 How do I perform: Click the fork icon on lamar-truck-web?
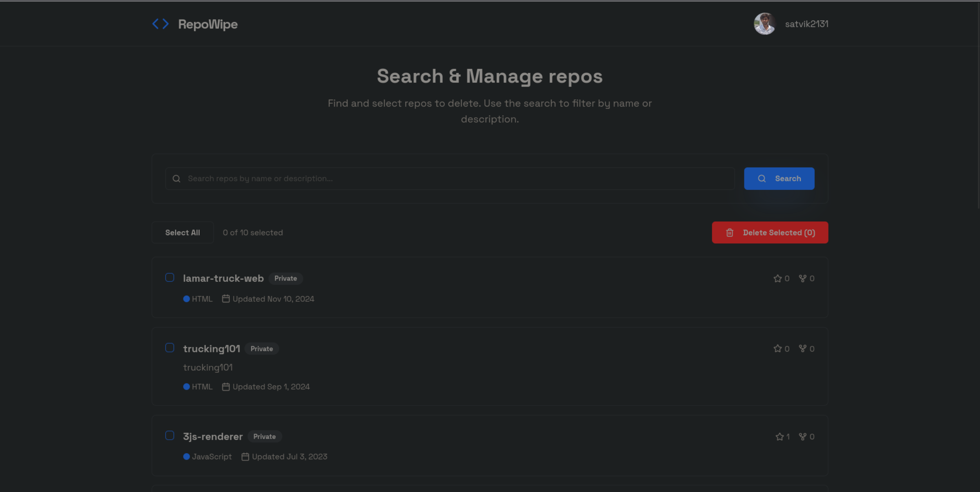click(802, 278)
